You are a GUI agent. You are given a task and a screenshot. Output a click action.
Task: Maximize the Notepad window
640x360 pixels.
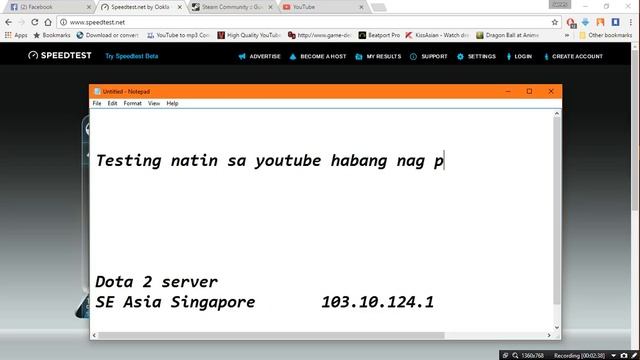(529, 91)
